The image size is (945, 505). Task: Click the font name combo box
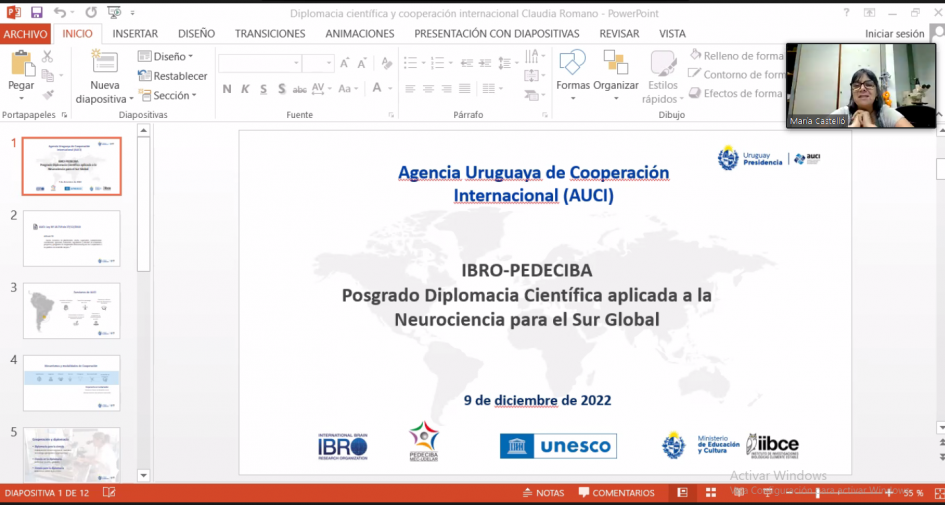[x=259, y=63]
